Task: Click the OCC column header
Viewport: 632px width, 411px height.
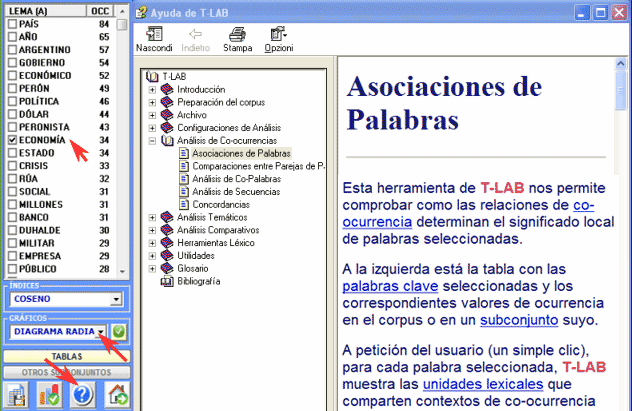Action: 100,11
